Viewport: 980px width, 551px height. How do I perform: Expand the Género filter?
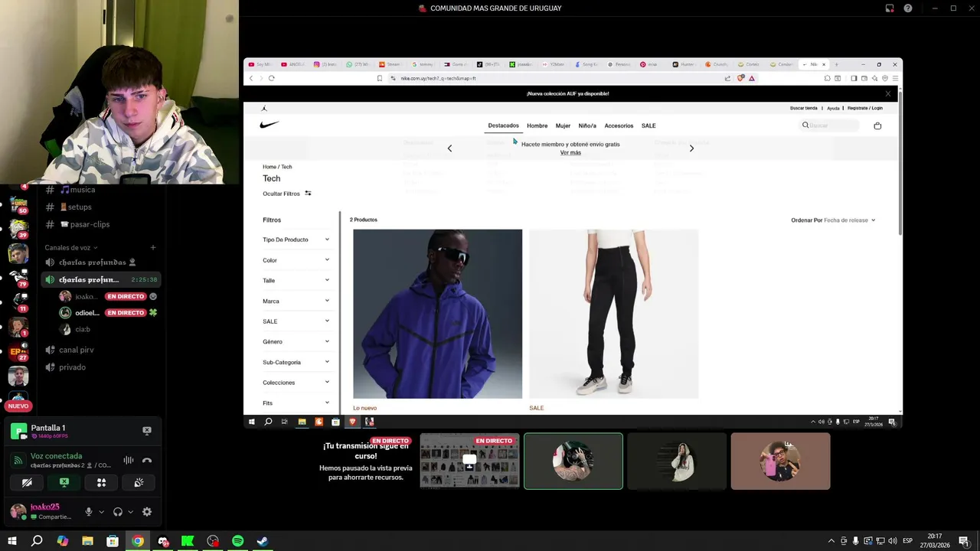coord(296,341)
